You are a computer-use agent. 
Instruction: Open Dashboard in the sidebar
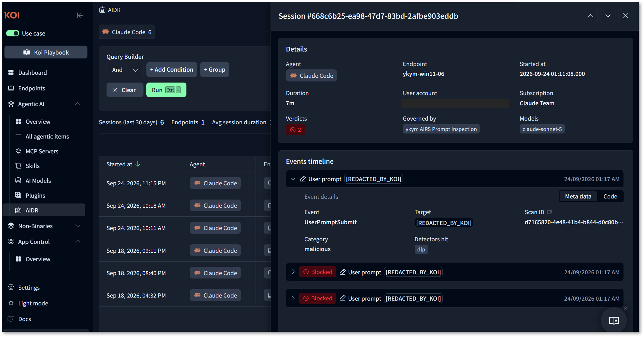click(32, 72)
